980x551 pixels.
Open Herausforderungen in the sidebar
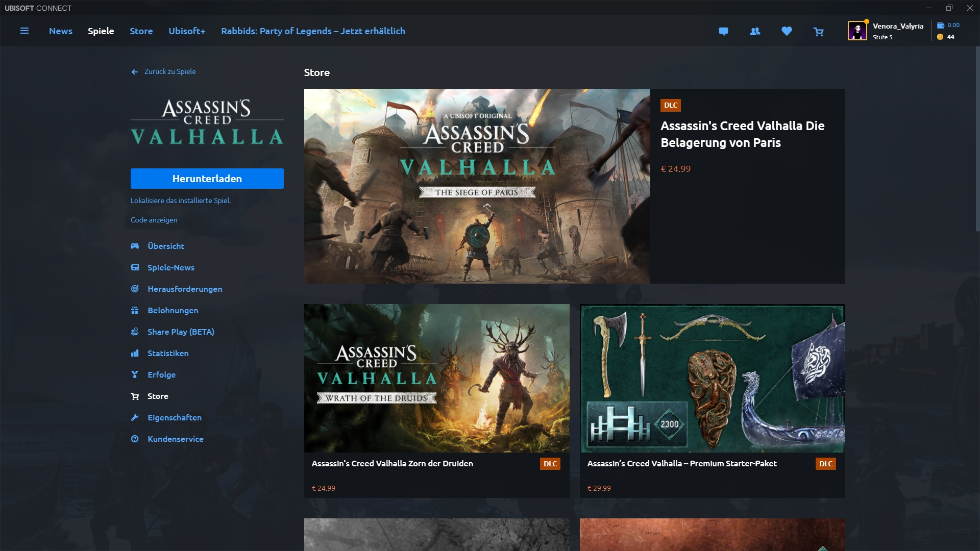tap(185, 289)
